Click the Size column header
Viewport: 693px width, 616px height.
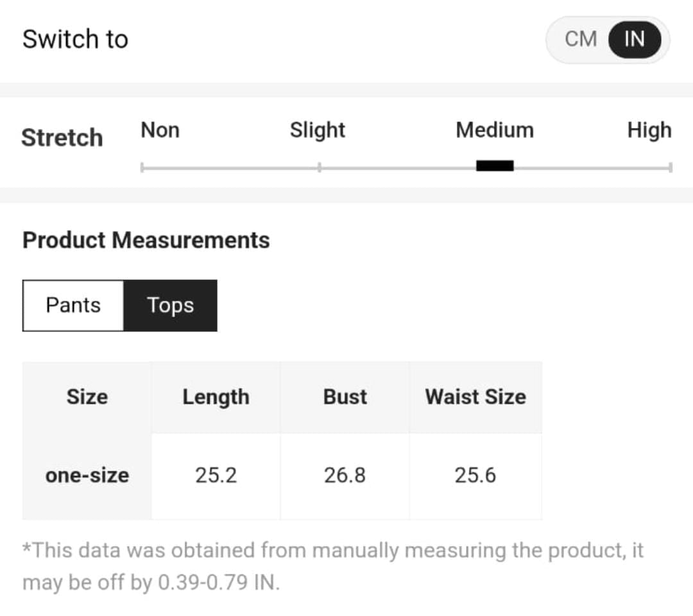coord(87,397)
